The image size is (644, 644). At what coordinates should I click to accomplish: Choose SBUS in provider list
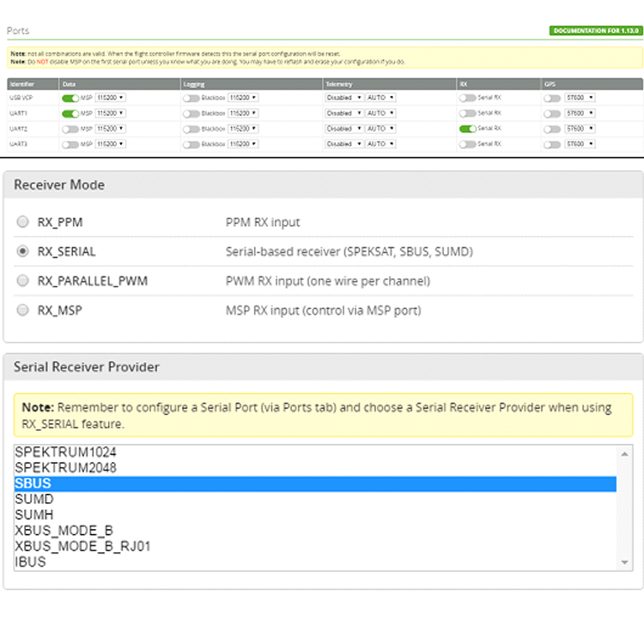[x=315, y=483]
